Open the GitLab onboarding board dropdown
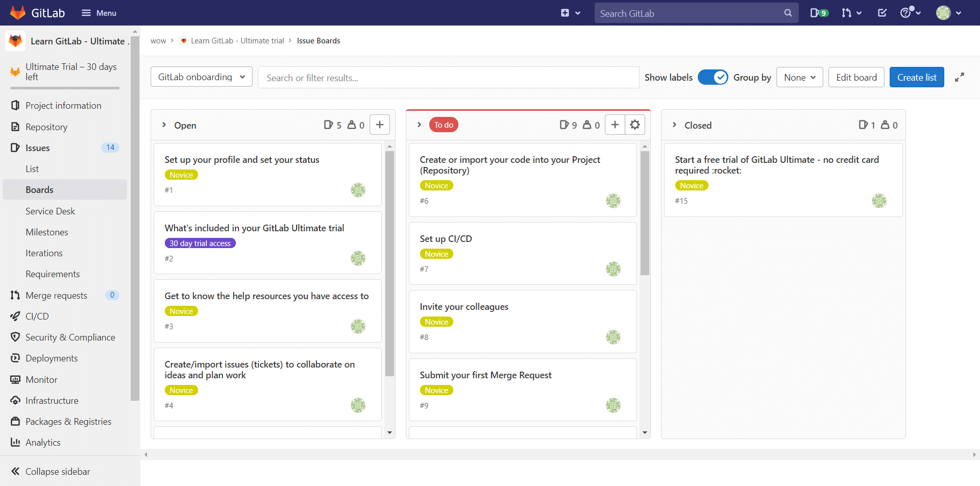The width and height of the screenshot is (980, 486). (x=202, y=77)
